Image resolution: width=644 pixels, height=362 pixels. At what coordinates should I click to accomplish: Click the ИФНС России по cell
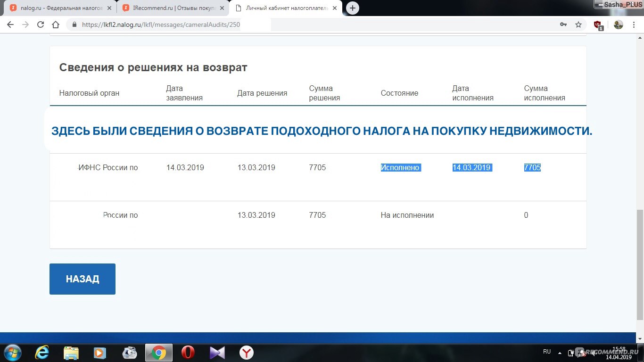108,168
